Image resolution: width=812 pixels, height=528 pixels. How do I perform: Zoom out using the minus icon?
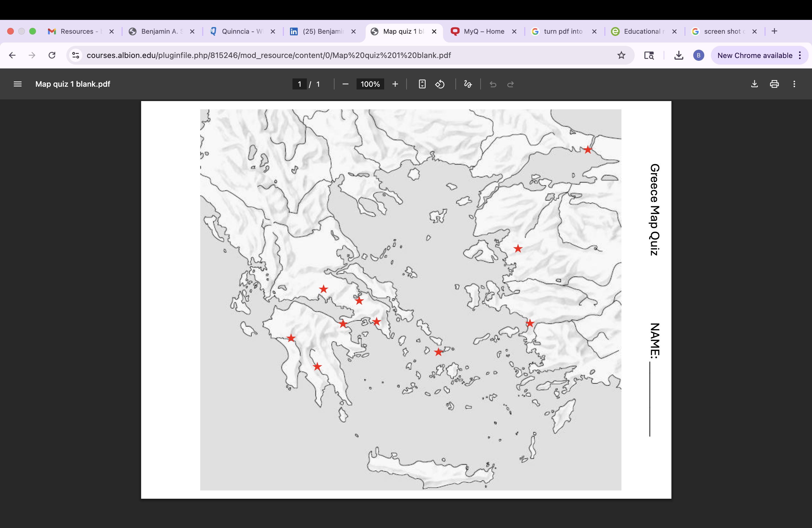(345, 84)
